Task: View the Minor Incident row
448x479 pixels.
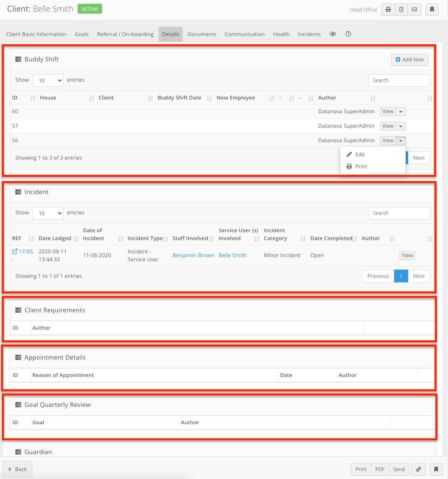Action: tap(407, 255)
